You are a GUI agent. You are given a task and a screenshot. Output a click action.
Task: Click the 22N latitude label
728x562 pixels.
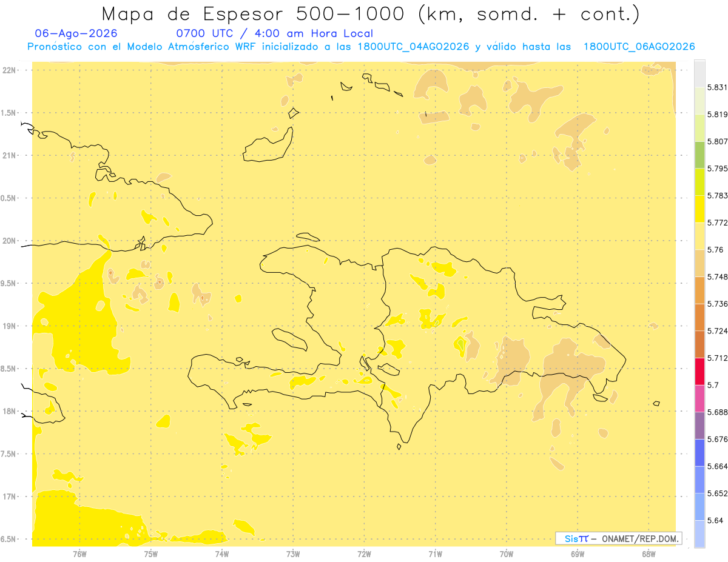(9, 70)
